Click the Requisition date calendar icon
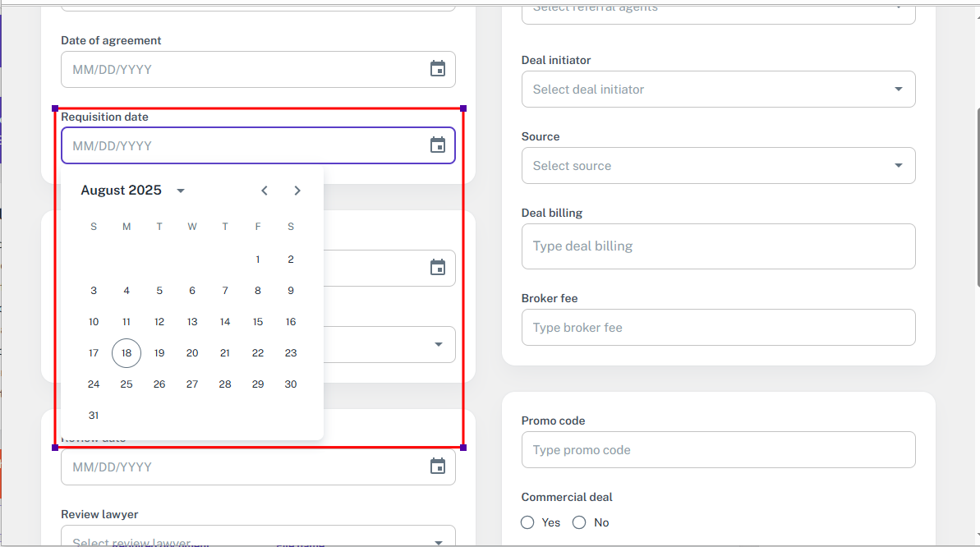This screenshot has width=980, height=547. click(x=438, y=145)
